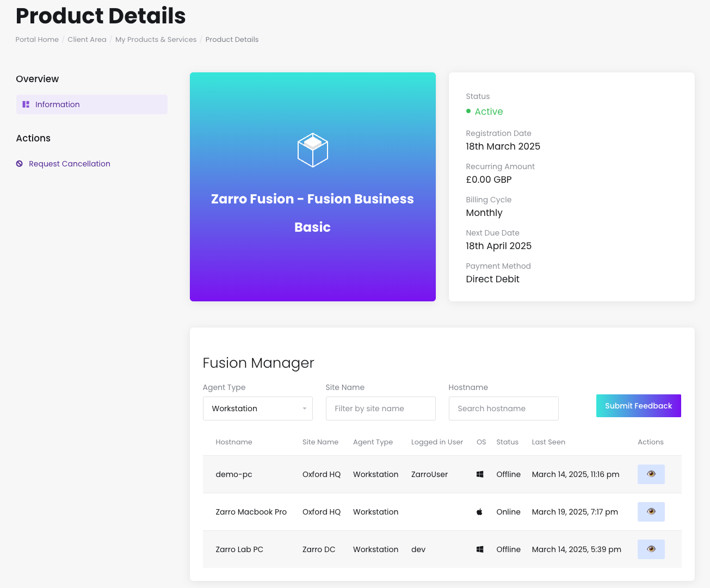The width and height of the screenshot is (710, 588).
Task: Select the Zarro Macbook Pro hostname
Action: tap(251, 512)
